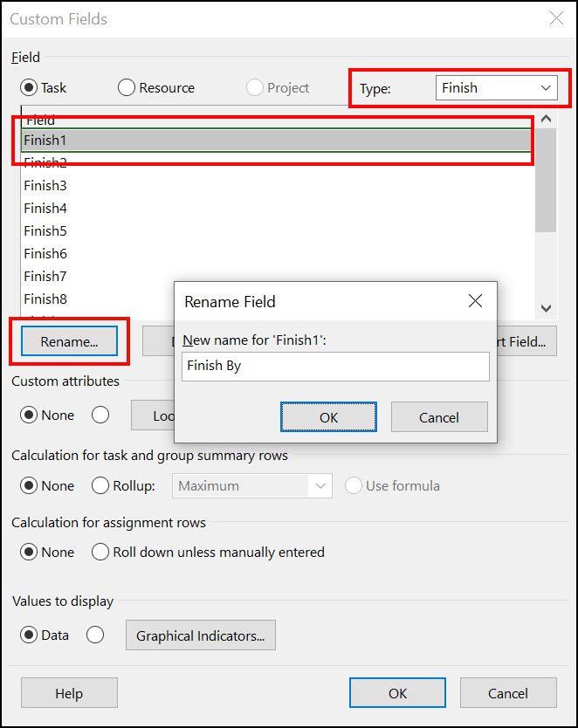Cancel the Rename Field dialog
The width and height of the screenshot is (578, 728).
tap(439, 417)
